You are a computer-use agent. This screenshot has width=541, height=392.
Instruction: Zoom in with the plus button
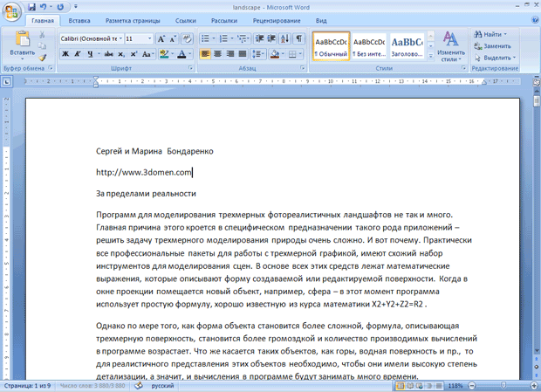pyautogui.click(x=535, y=386)
